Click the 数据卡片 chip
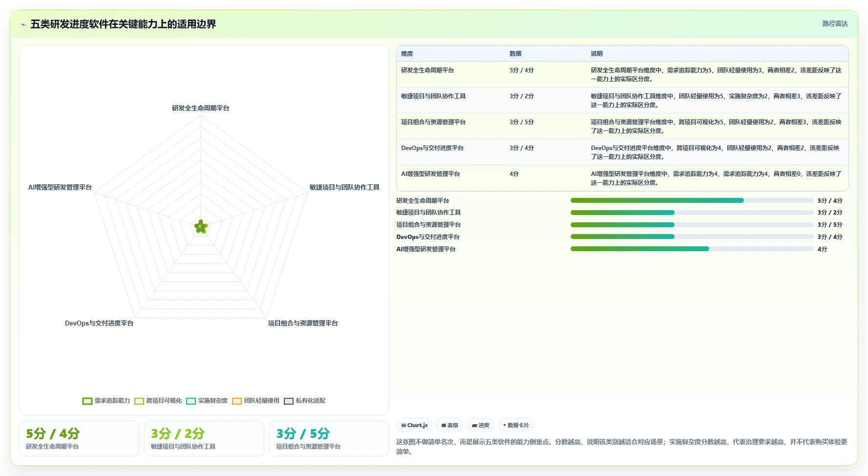 pos(516,425)
